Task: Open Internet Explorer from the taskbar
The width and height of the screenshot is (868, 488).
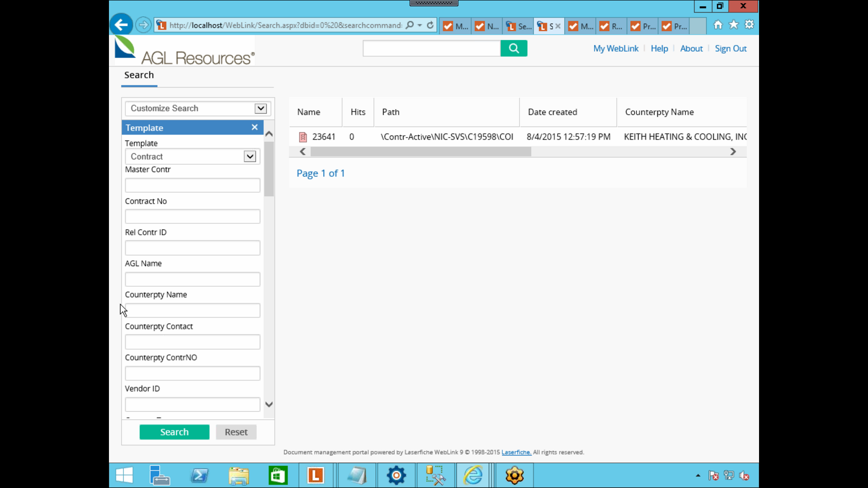Action: pos(473,475)
